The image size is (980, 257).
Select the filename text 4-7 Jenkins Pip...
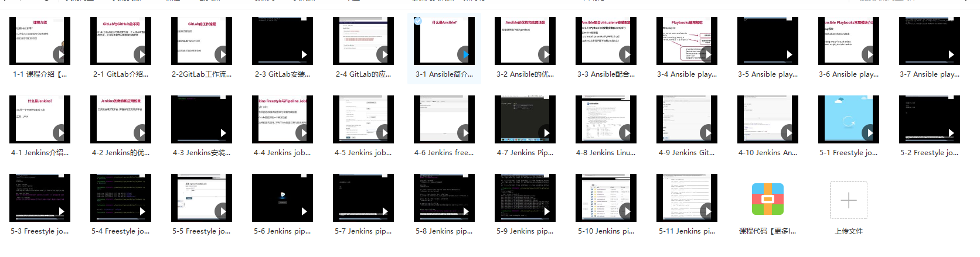(x=525, y=153)
